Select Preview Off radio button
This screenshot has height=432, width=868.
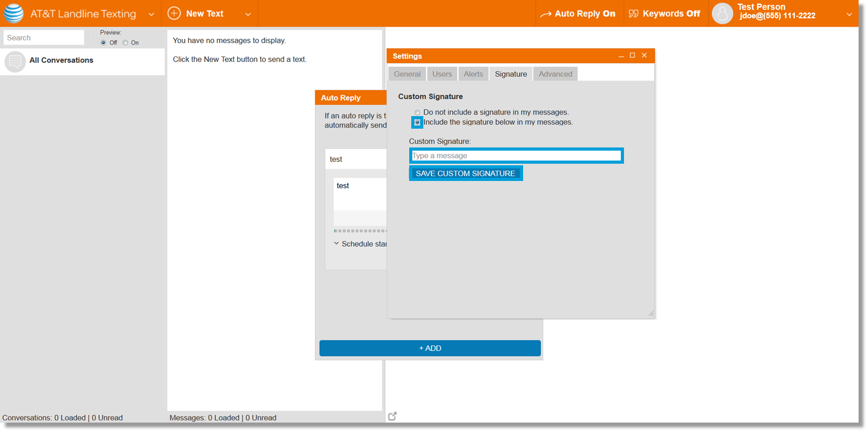click(103, 43)
